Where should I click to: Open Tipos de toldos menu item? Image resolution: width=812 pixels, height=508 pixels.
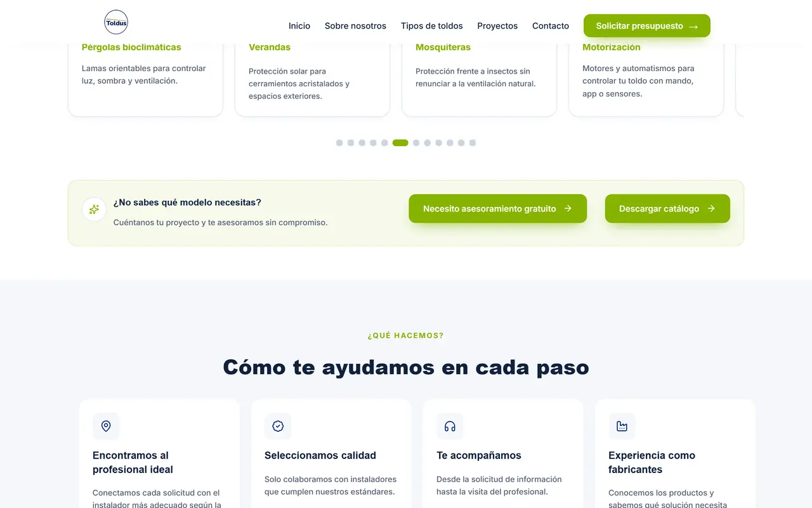[432, 26]
